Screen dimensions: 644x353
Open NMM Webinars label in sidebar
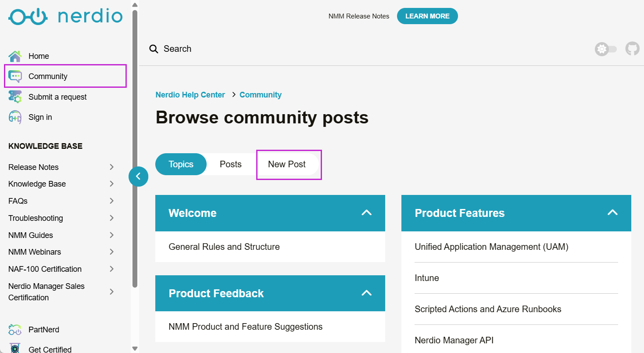(35, 252)
